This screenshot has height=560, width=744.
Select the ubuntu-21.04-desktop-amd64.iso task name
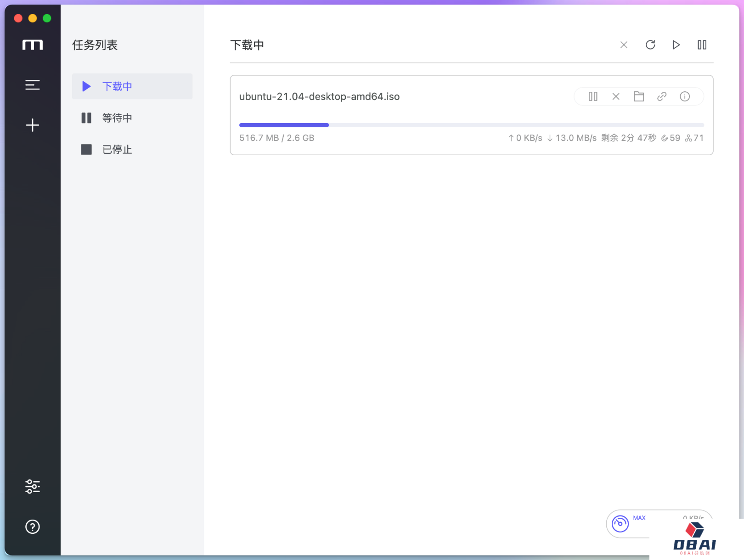(x=319, y=96)
